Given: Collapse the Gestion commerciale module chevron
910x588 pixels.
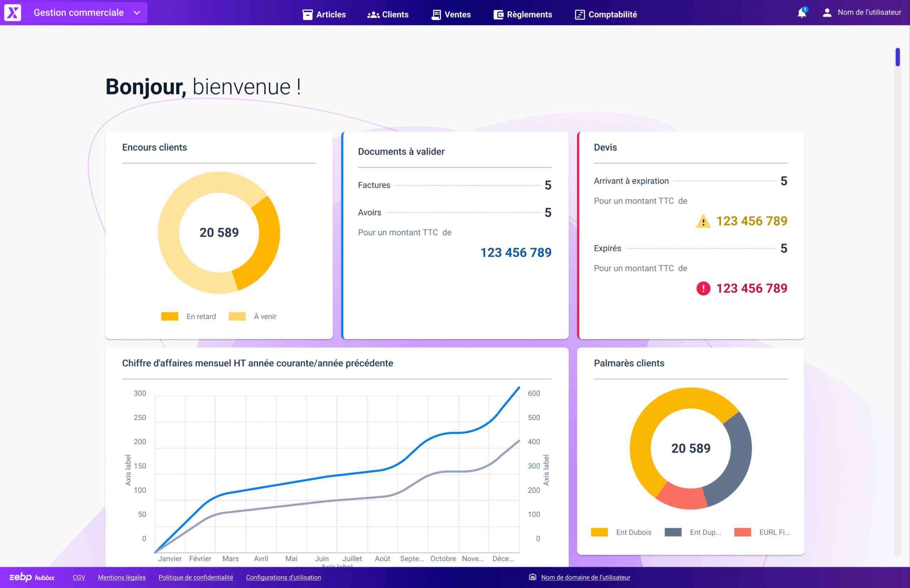Looking at the screenshot, I should tap(137, 12).
